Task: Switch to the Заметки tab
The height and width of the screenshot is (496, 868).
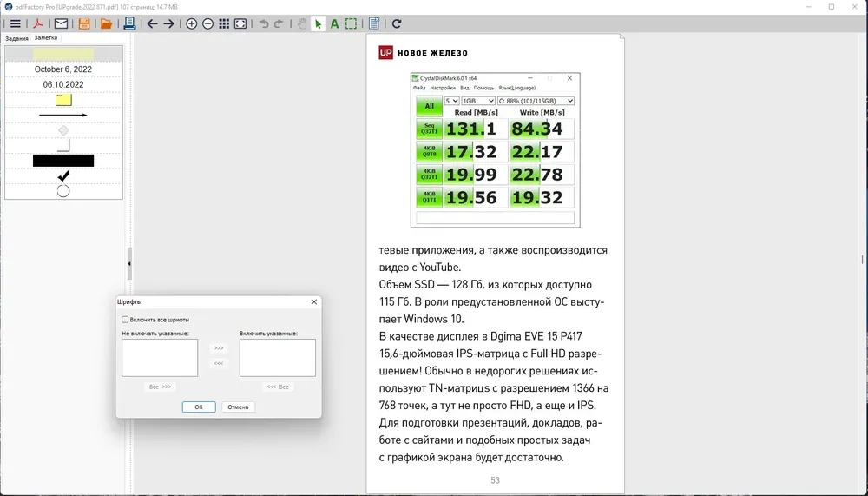Action: pyautogui.click(x=46, y=37)
